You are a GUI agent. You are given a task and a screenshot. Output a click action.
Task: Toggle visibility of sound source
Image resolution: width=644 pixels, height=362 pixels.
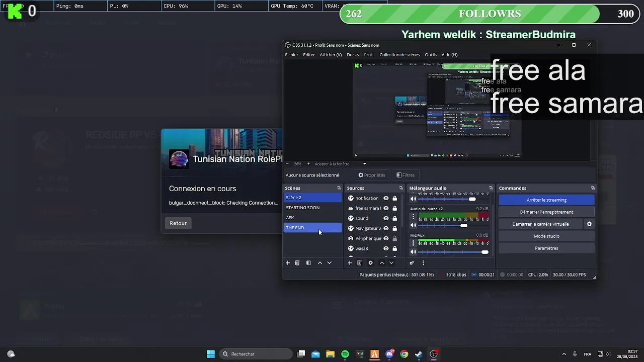coord(386,218)
